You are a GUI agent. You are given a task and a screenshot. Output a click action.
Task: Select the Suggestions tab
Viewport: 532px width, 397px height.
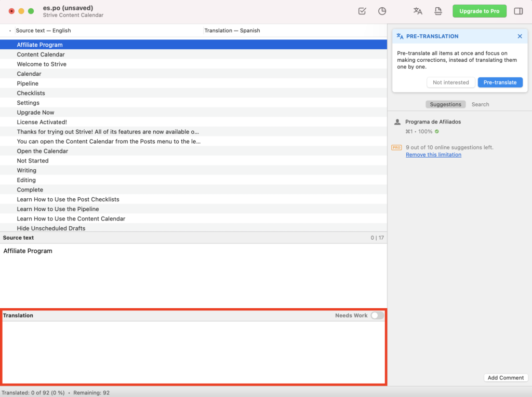tap(445, 104)
